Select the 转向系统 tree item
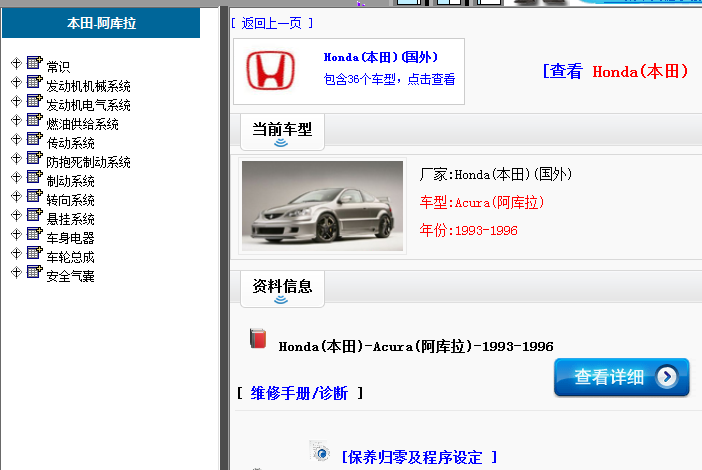This screenshot has height=470, width=702. coord(70,200)
